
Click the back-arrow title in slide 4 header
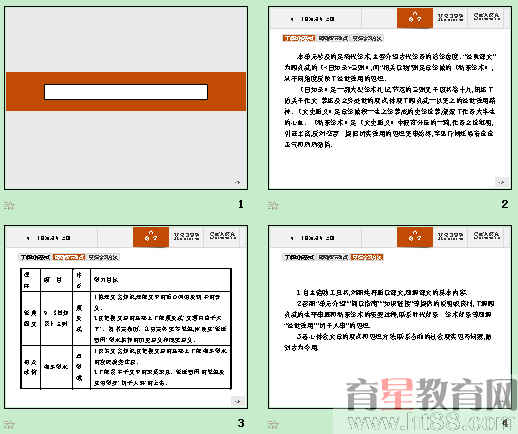[x=312, y=238]
